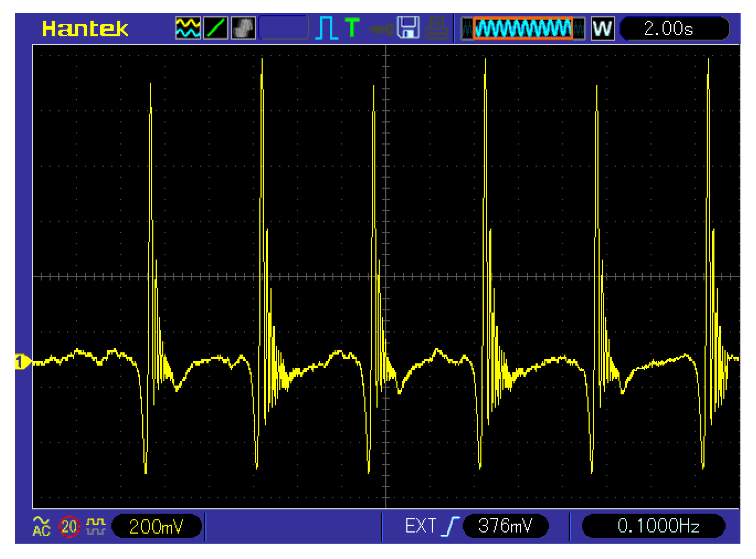Click the Hantek brand logo

coord(85,28)
